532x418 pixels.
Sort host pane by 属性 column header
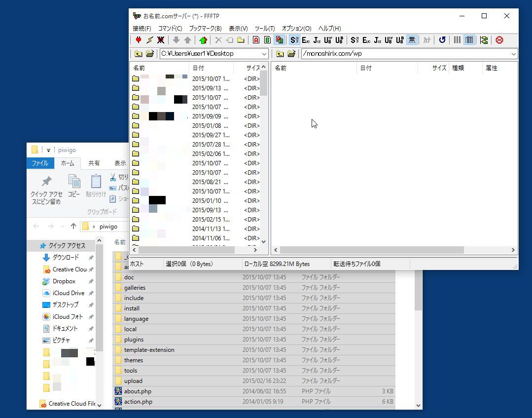tap(499, 68)
